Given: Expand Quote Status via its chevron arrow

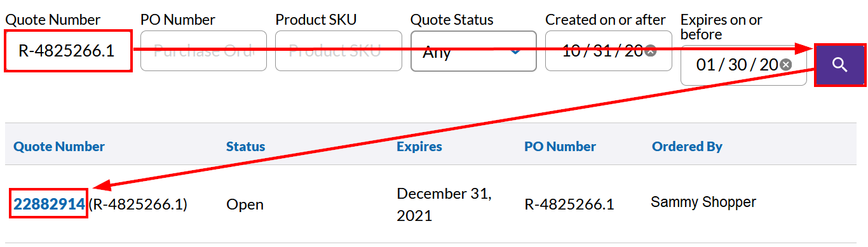Looking at the screenshot, I should (x=516, y=51).
